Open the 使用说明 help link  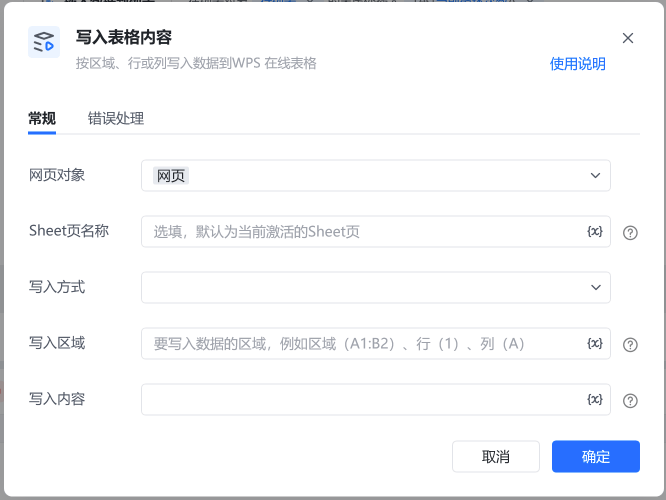(x=578, y=64)
